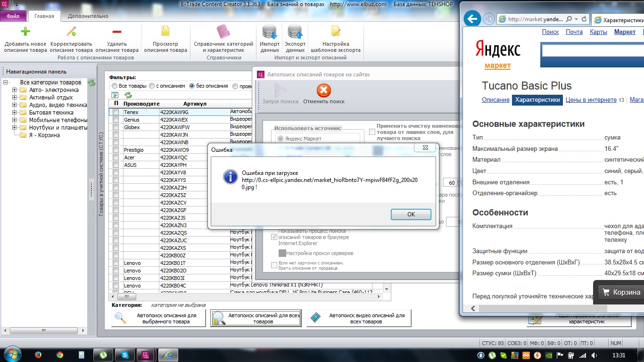Click the Internet Explorer forward arrow
The image size is (644, 362).
coord(488,19)
